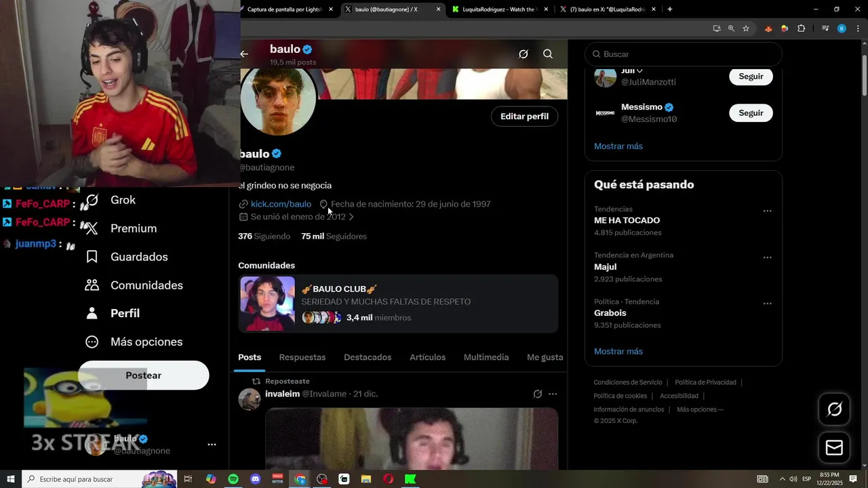Open the media control icon in Chrome toolbar
The image size is (868, 488).
(825, 28)
